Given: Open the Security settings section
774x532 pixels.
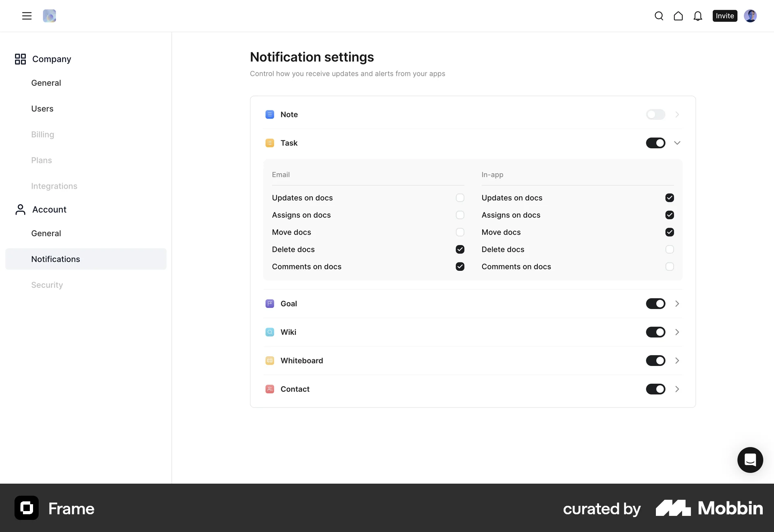Looking at the screenshot, I should [47, 285].
